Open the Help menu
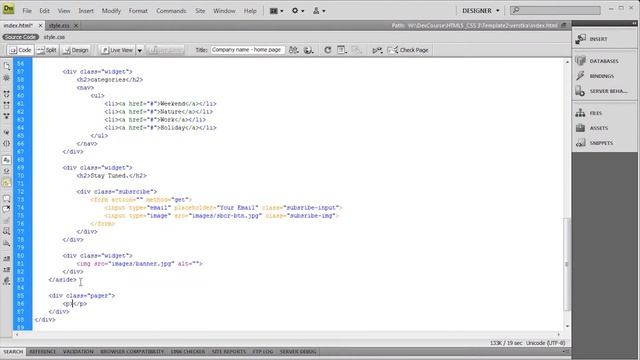The image size is (640, 360). coord(250,11)
